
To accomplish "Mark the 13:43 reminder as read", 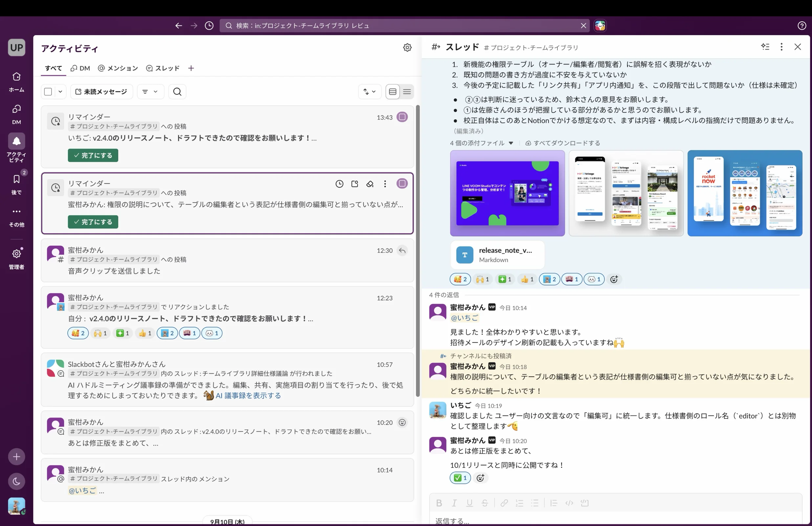I will coord(402,117).
